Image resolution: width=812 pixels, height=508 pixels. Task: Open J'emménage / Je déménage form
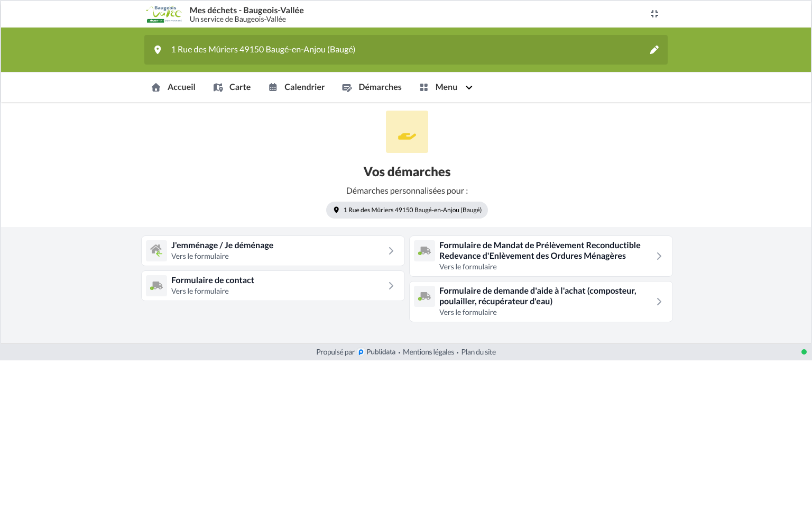tap(273, 251)
